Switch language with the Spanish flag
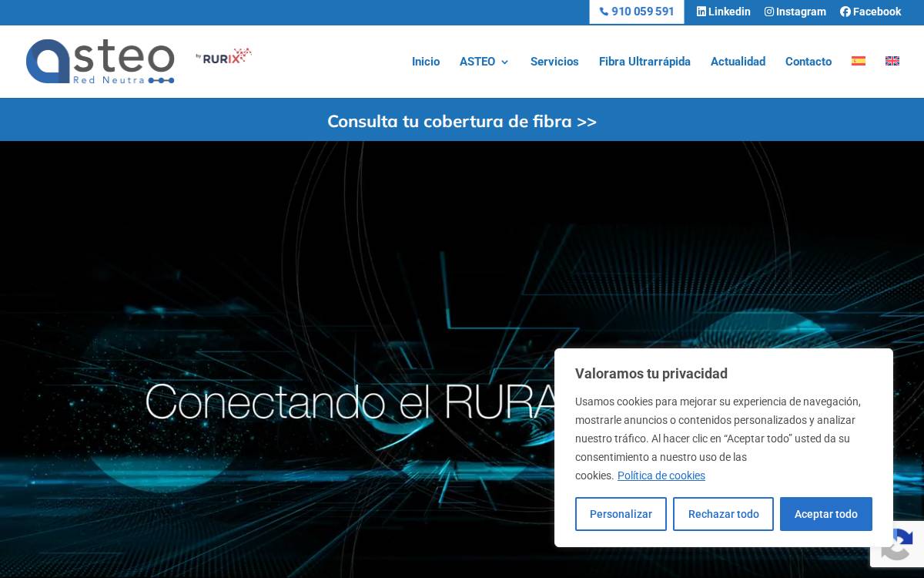 coord(859,61)
